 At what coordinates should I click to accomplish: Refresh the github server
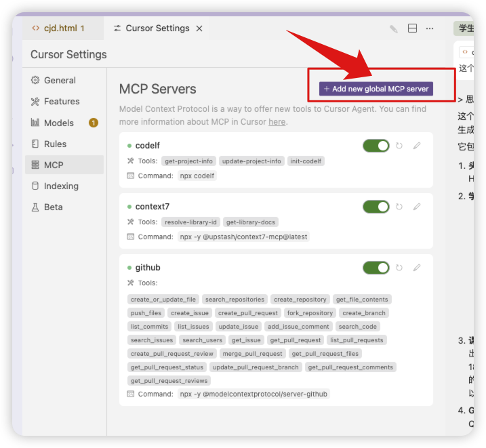399,268
